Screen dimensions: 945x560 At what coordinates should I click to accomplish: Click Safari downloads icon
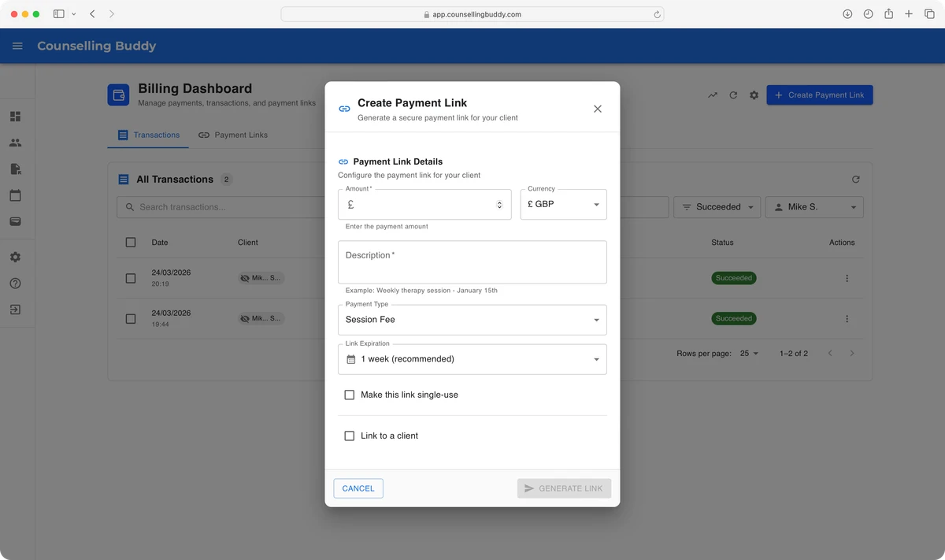[x=847, y=14]
